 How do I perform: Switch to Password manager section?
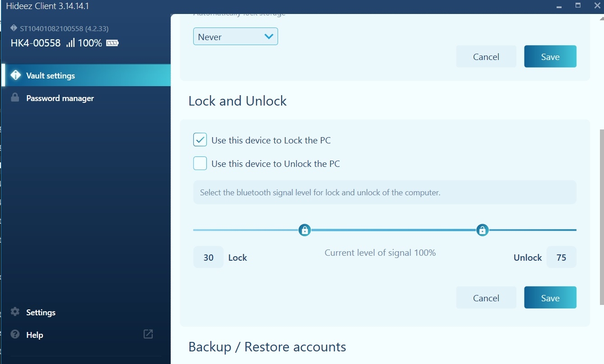tap(60, 98)
